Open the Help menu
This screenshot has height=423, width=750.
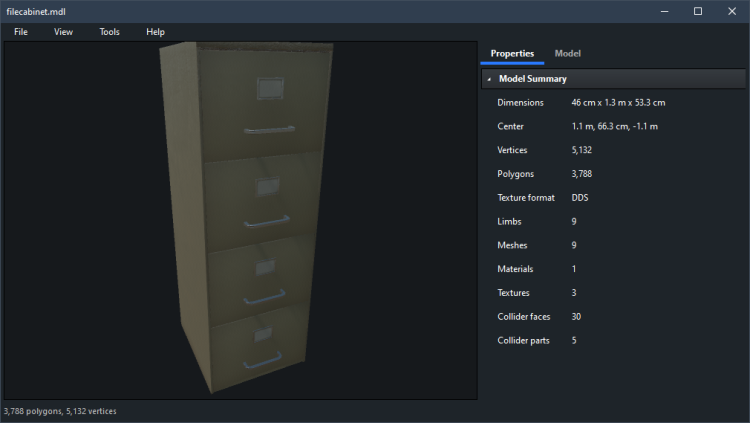(155, 32)
